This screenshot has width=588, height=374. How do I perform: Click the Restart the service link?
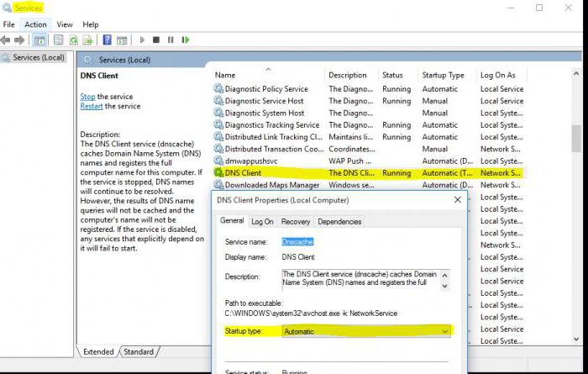(92, 106)
